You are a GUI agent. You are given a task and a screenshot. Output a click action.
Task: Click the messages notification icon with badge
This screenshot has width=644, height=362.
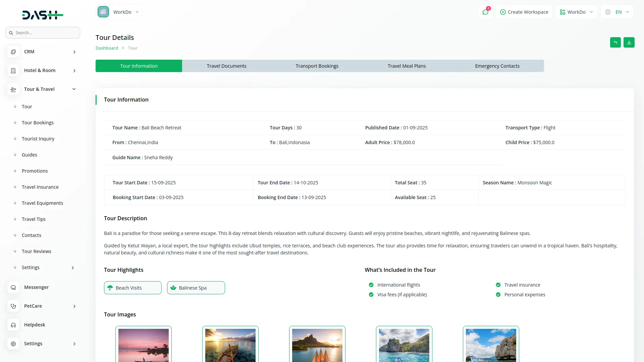485,12
